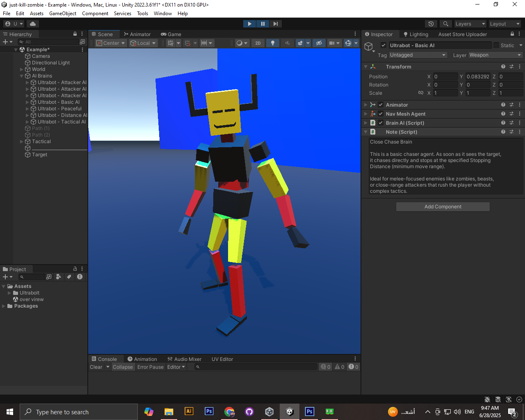Toggle the grid snapping icon
The height and width of the screenshot is (420, 525).
point(187,43)
